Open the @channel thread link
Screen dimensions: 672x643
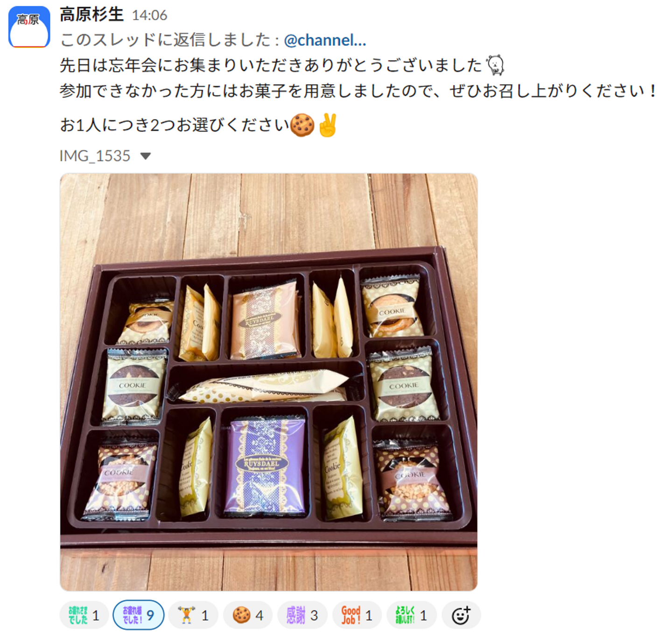pos(325,40)
